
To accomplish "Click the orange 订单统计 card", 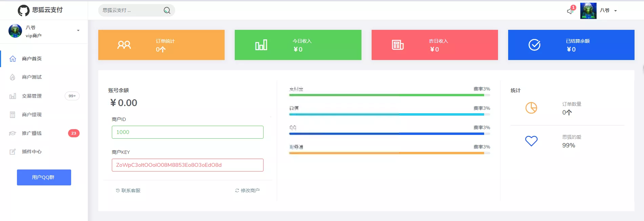I will [x=161, y=45].
